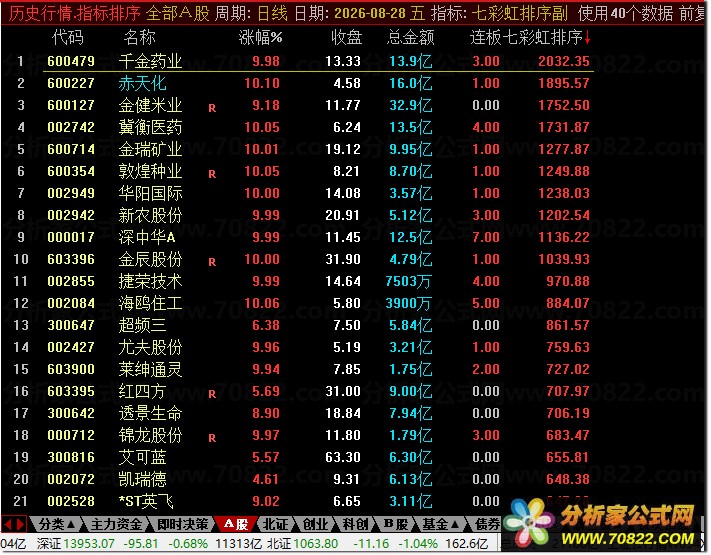Switch to the 北证 tab
The width and height of the screenshot is (711, 555).
(x=275, y=525)
